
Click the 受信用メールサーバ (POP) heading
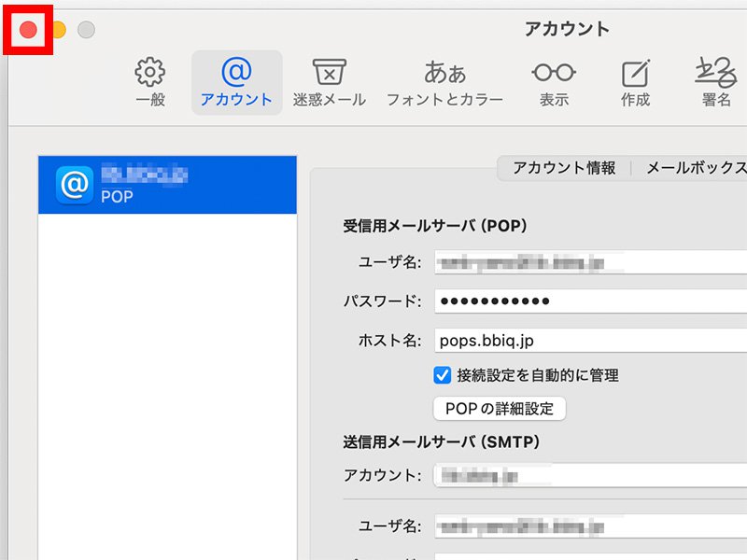coord(434,226)
